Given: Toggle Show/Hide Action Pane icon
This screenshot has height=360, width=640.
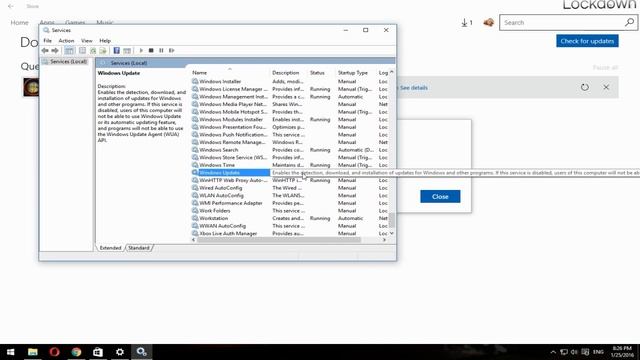Looking at the screenshot, I should [127, 51].
